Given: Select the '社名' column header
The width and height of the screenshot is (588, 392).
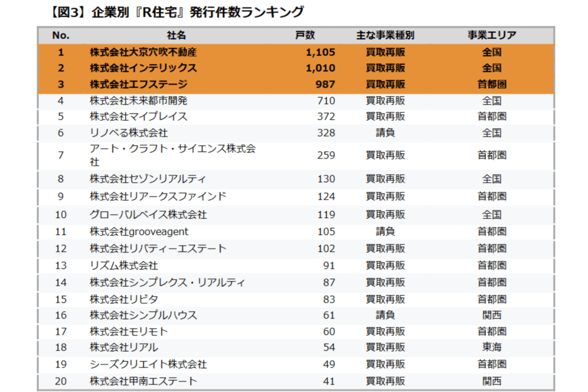Looking at the screenshot, I should click(x=176, y=35).
